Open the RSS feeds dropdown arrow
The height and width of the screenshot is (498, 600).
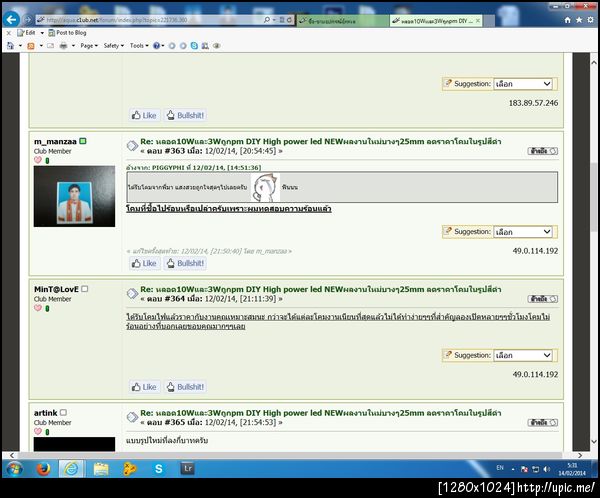[41, 46]
